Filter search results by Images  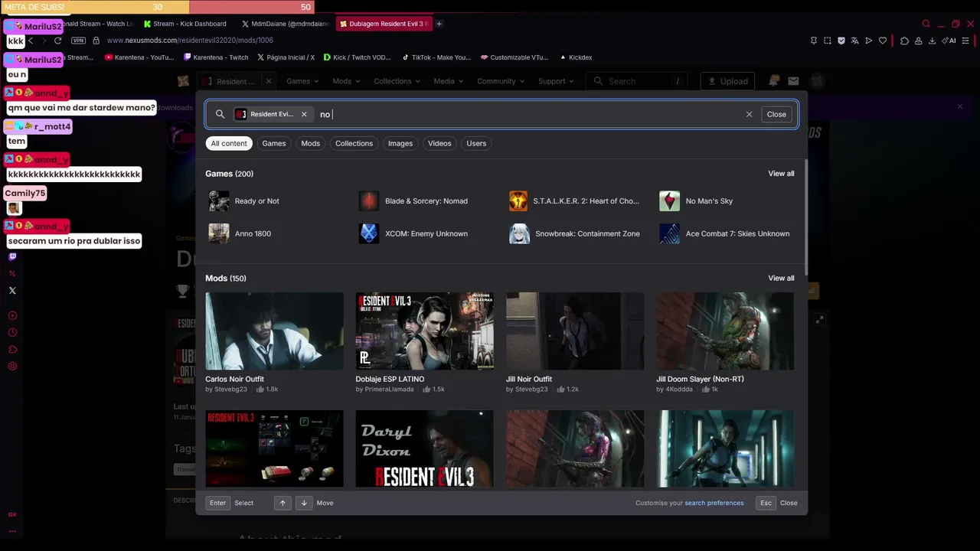click(400, 143)
